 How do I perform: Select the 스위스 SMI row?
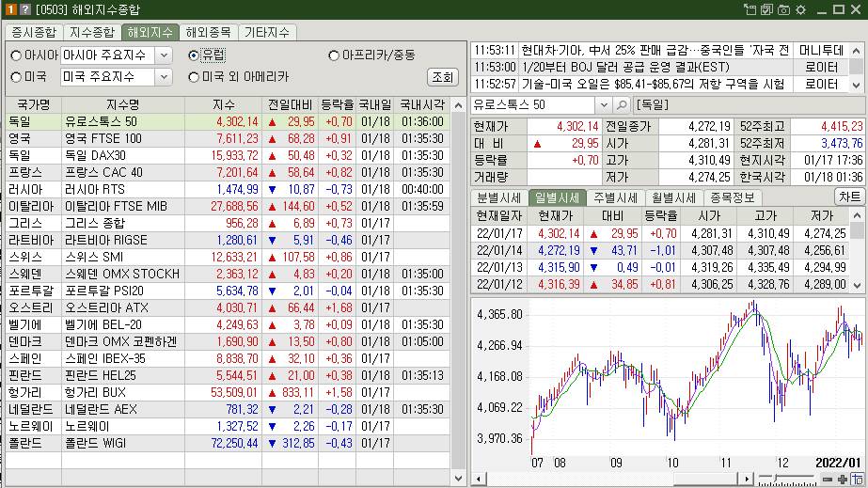(x=228, y=258)
